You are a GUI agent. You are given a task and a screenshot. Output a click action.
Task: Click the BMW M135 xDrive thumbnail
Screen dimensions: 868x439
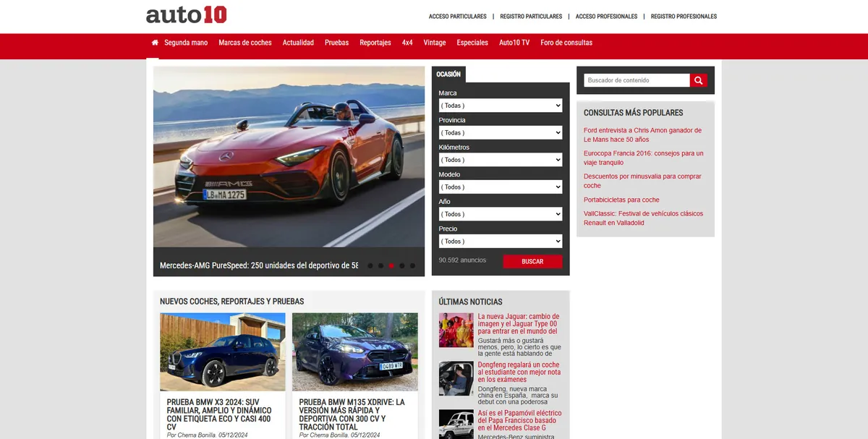(x=355, y=352)
